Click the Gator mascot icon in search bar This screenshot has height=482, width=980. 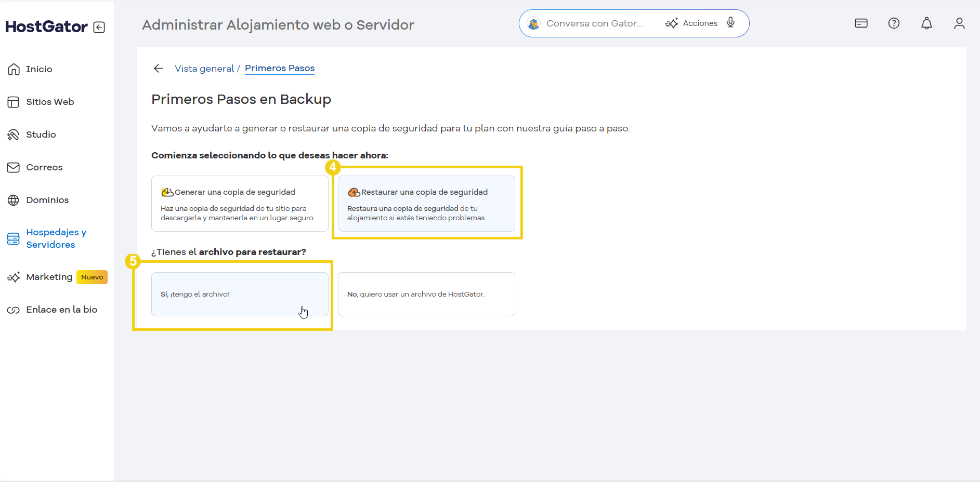533,23
